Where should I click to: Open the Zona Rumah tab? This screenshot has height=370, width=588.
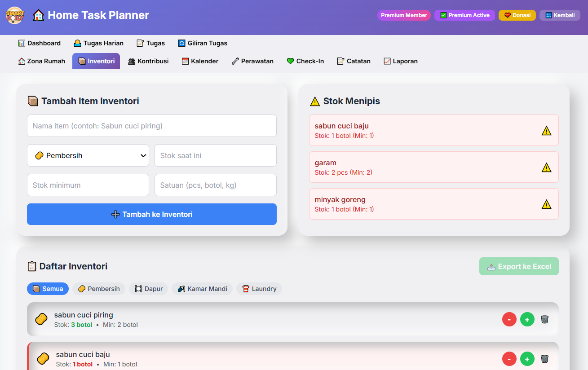(41, 61)
